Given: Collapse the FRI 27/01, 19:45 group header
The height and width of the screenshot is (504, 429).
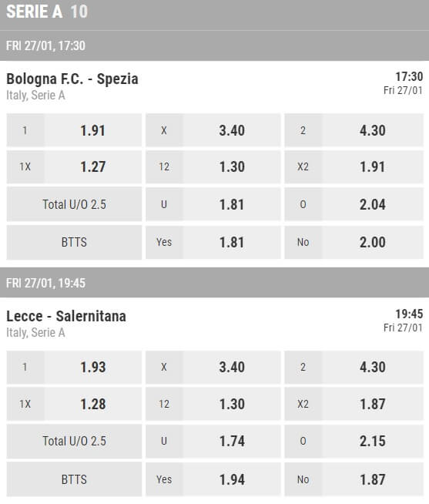Looking at the screenshot, I should click(x=214, y=283).
